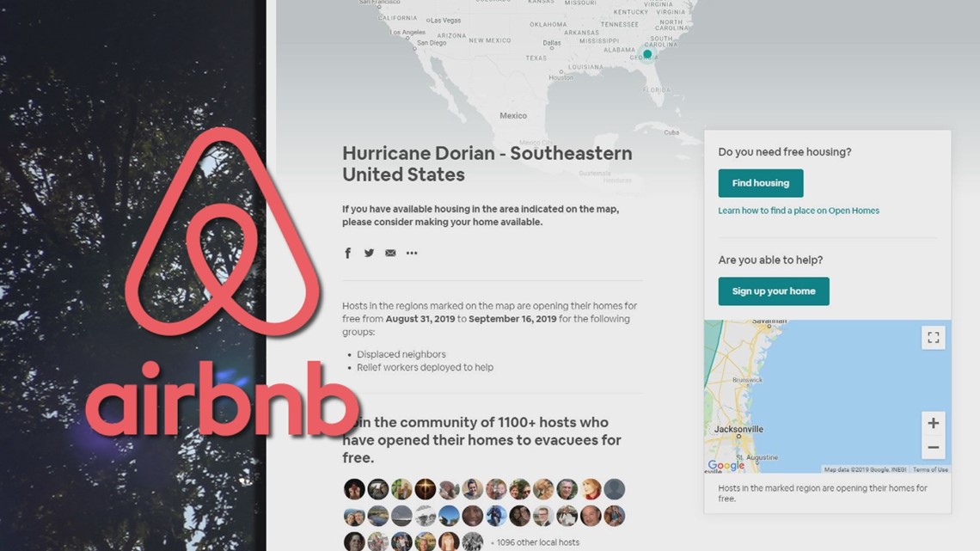
Task: Open more sharing options ellipsis
Action: (412, 253)
